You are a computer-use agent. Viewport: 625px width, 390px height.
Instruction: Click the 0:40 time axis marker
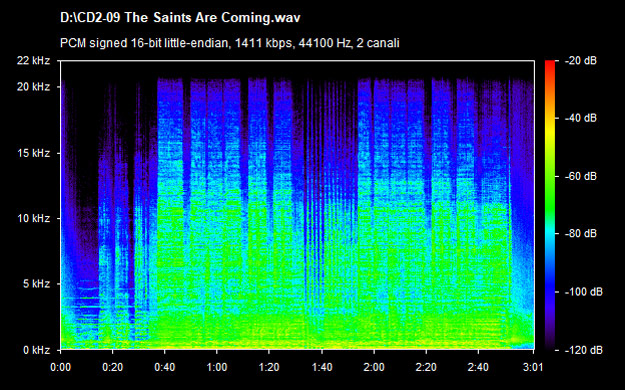[165, 367]
